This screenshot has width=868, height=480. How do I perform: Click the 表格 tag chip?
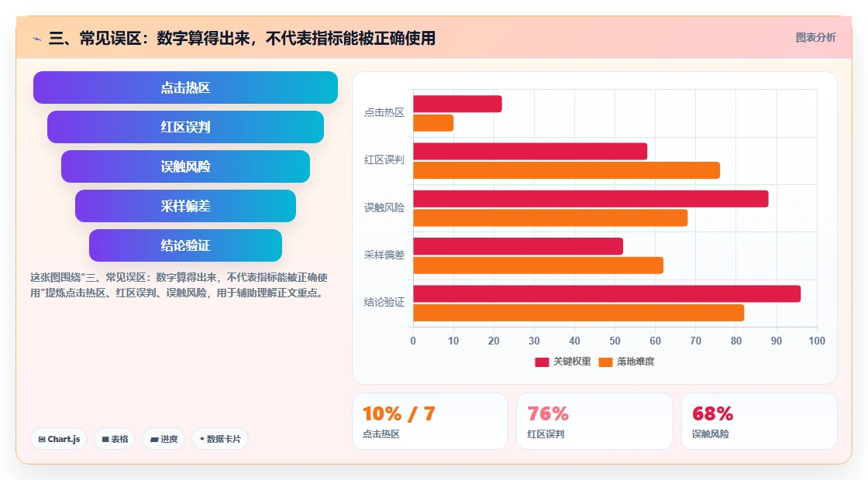click(x=115, y=439)
